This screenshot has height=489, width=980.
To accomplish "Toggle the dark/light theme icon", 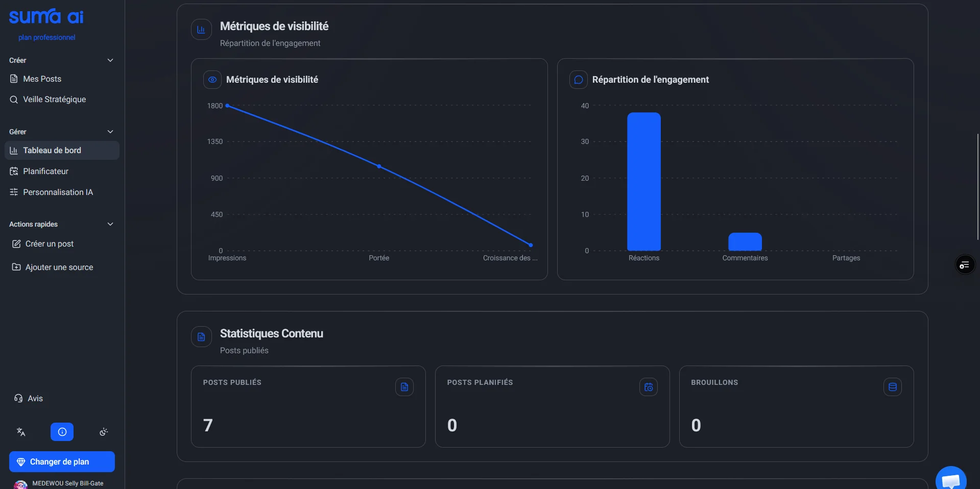I will coord(104,432).
